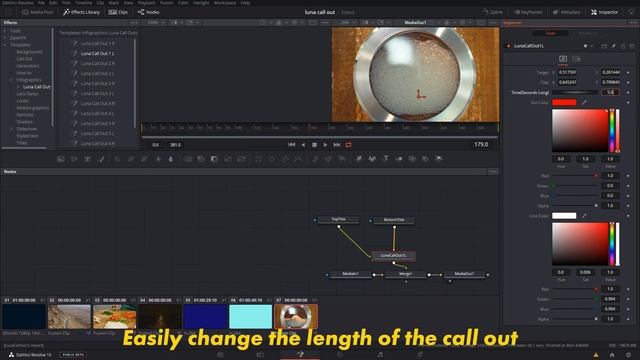
Task: Select Luna Call Out 4 R template
Action: tap(98, 104)
